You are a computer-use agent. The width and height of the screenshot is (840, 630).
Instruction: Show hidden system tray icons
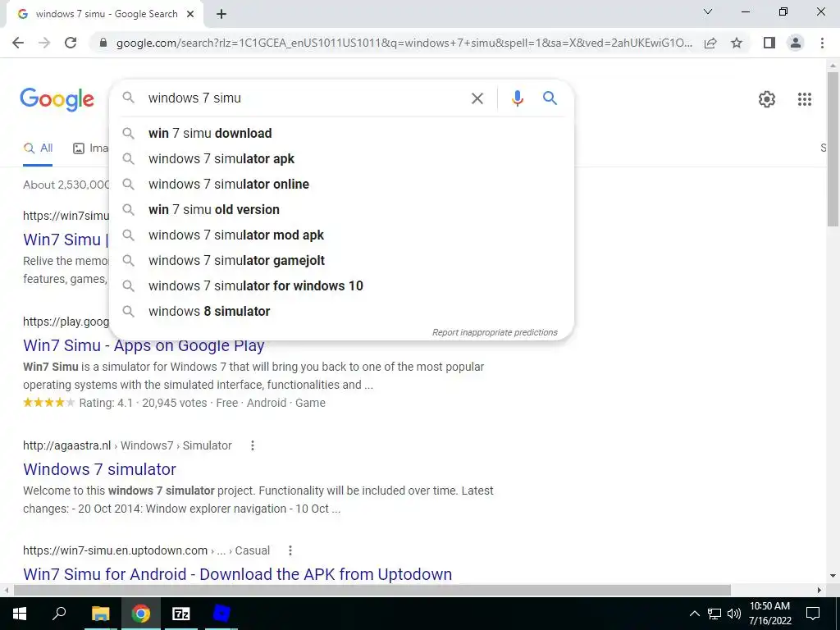(x=694, y=614)
